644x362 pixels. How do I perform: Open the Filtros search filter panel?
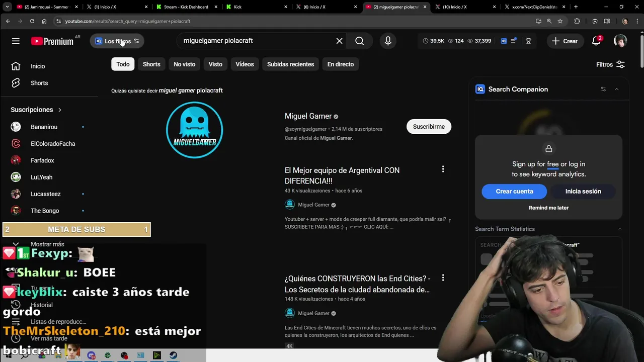pyautogui.click(x=610, y=64)
